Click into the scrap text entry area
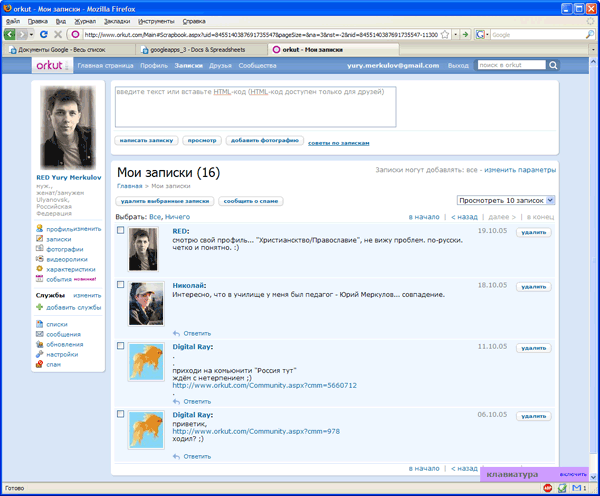600x496 pixels. pyautogui.click(x=256, y=107)
